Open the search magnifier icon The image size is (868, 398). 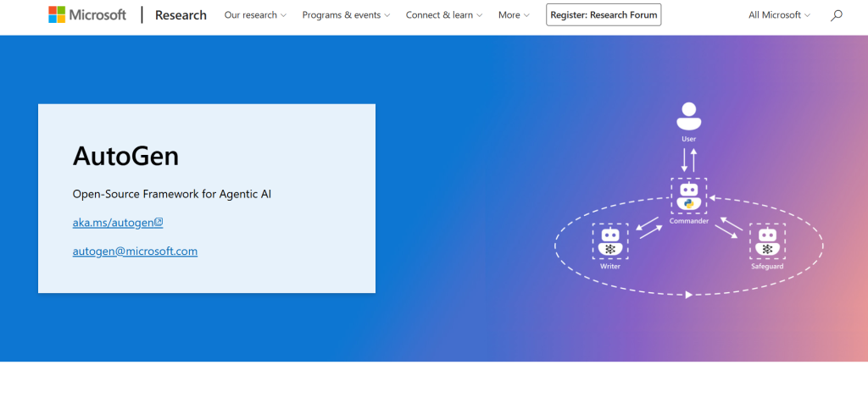(x=837, y=15)
